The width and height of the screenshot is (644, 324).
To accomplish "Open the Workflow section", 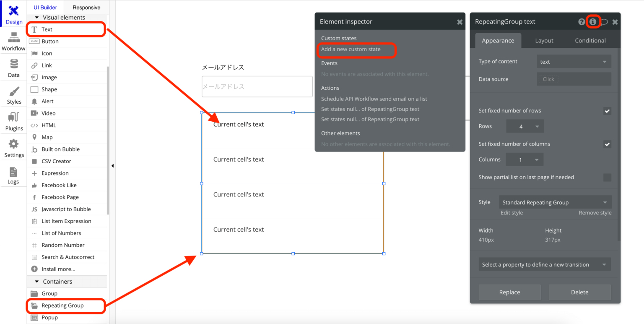I will [x=13, y=42].
